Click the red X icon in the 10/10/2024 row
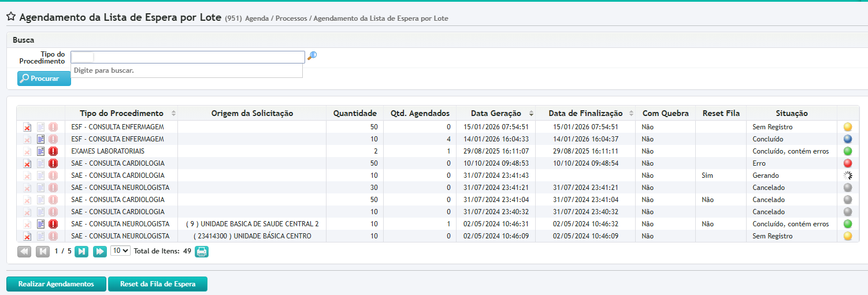This screenshot has height=295, width=868. coord(27,163)
